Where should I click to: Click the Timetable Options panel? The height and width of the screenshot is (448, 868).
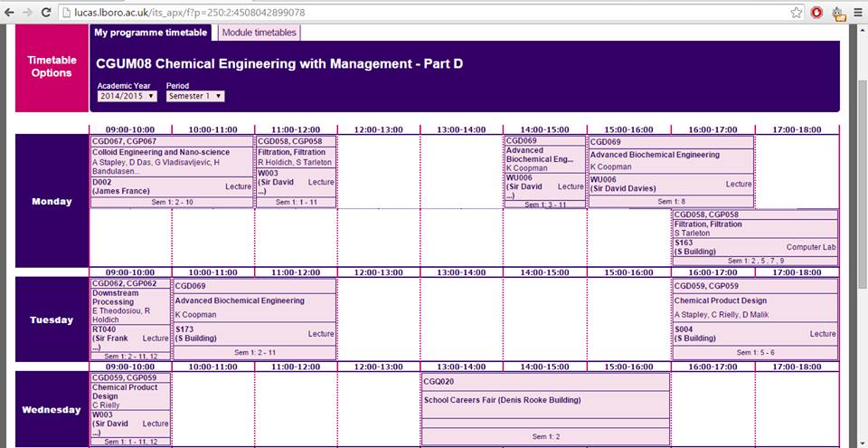click(52, 66)
